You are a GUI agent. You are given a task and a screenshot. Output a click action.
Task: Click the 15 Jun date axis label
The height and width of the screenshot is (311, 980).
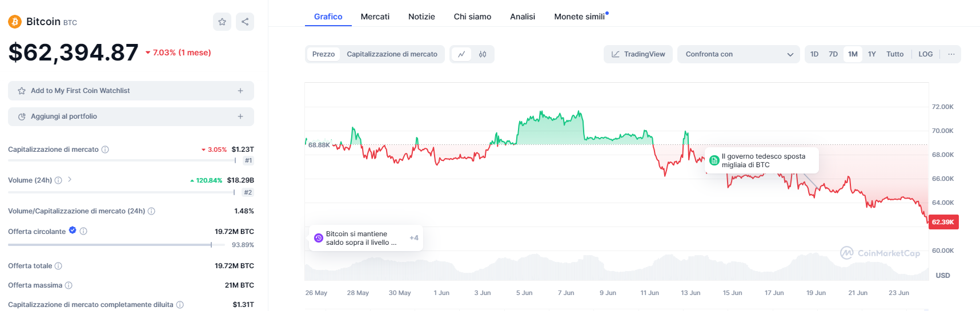click(x=733, y=293)
